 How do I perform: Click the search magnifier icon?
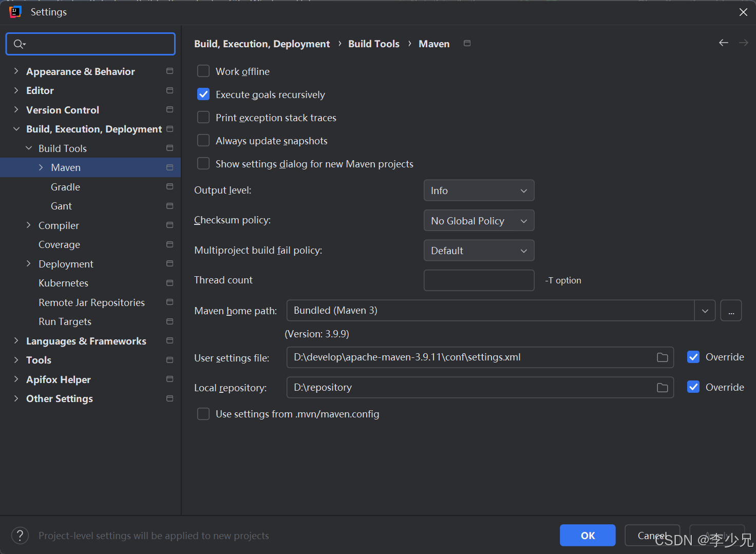[x=18, y=44]
